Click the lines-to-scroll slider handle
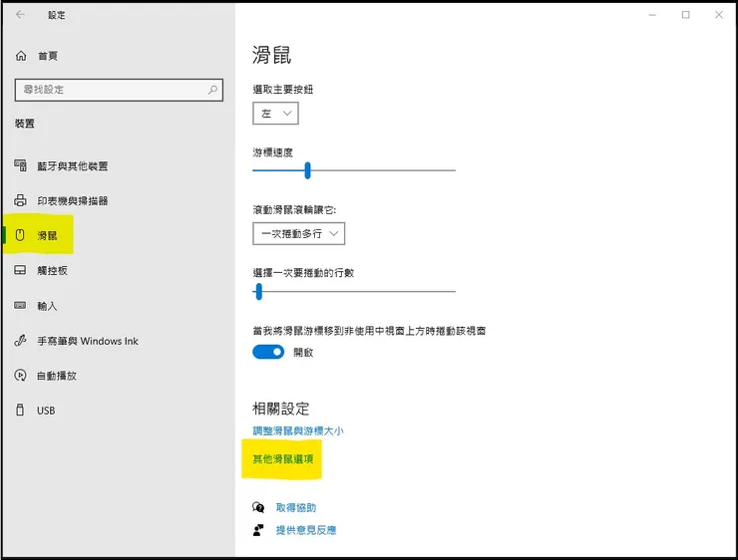 (x=259, y=292)
